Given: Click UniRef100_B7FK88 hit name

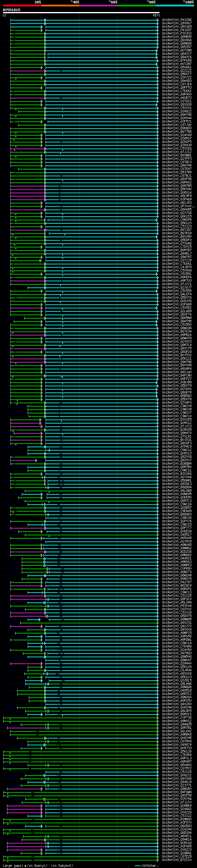Looking at the screenshot, I should coord(176,60).
